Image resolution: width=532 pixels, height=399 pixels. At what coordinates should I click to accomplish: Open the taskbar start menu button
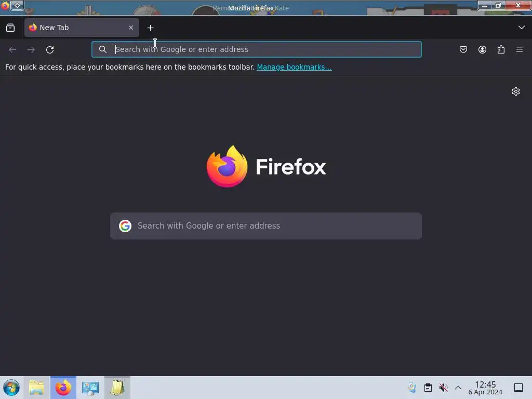coord(11,388)
